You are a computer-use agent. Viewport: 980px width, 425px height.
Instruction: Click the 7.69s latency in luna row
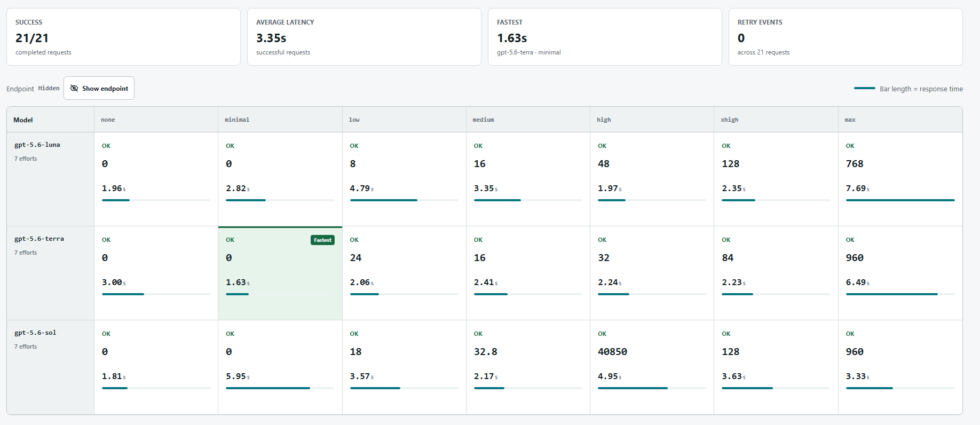tap(858, 188)
